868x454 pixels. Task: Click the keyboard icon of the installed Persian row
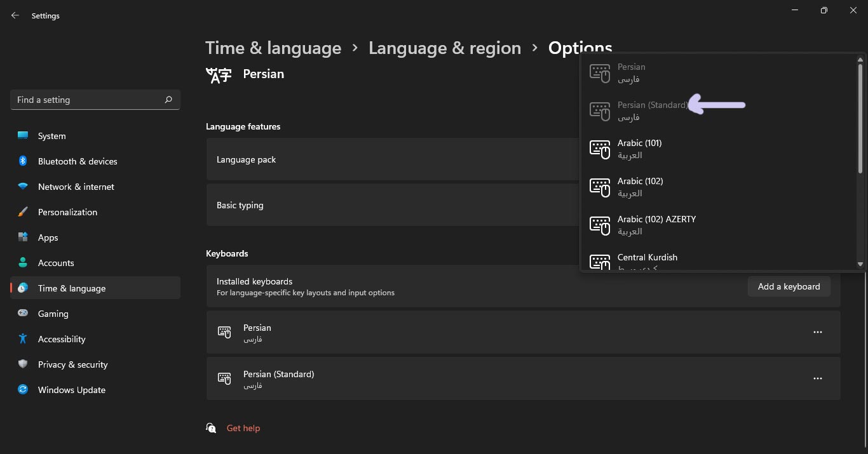point(224,332)
